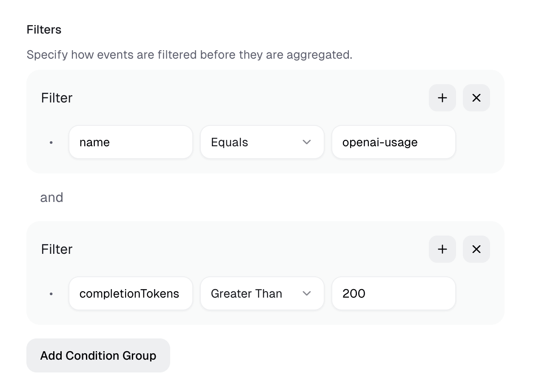Click the description text about filtering events

coord(189,55)
